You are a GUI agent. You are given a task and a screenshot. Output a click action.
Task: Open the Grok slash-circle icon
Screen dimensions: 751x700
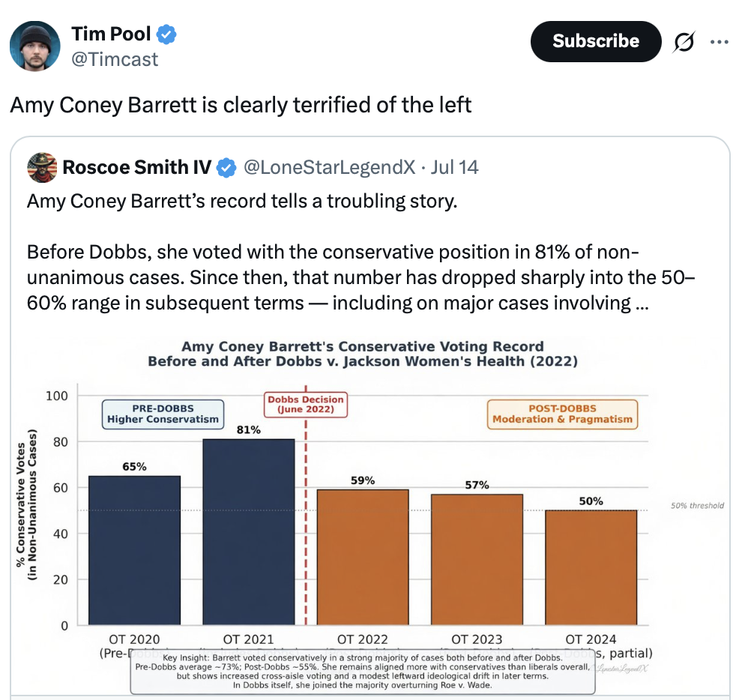point(684,42)
